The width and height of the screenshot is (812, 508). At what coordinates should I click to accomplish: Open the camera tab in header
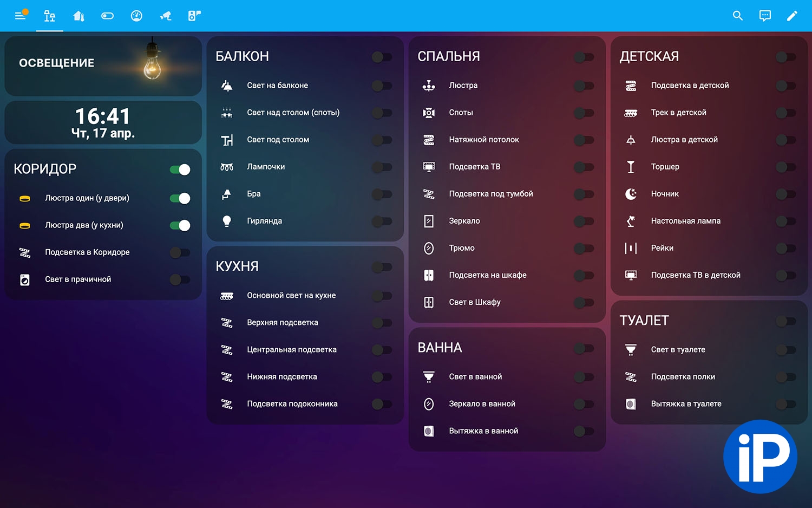(x=166, y=16)
